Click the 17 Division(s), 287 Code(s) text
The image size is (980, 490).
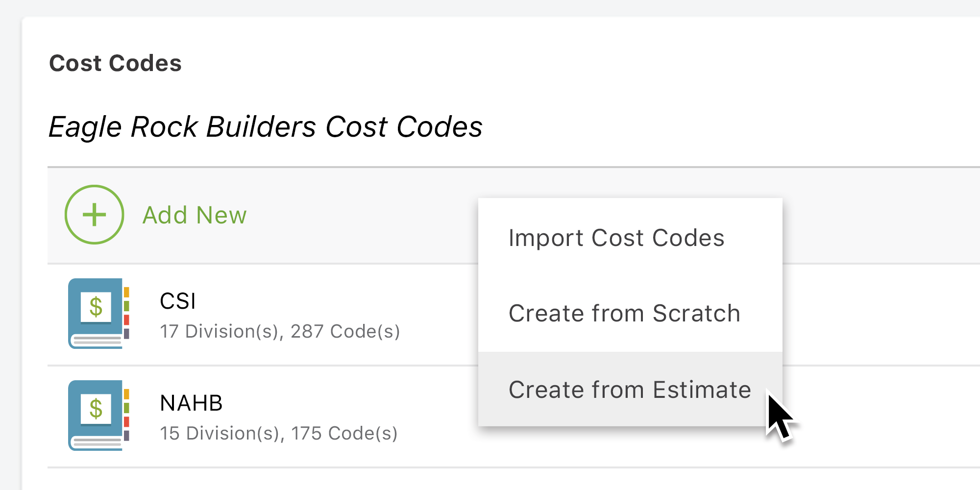[x=280, y=332]
